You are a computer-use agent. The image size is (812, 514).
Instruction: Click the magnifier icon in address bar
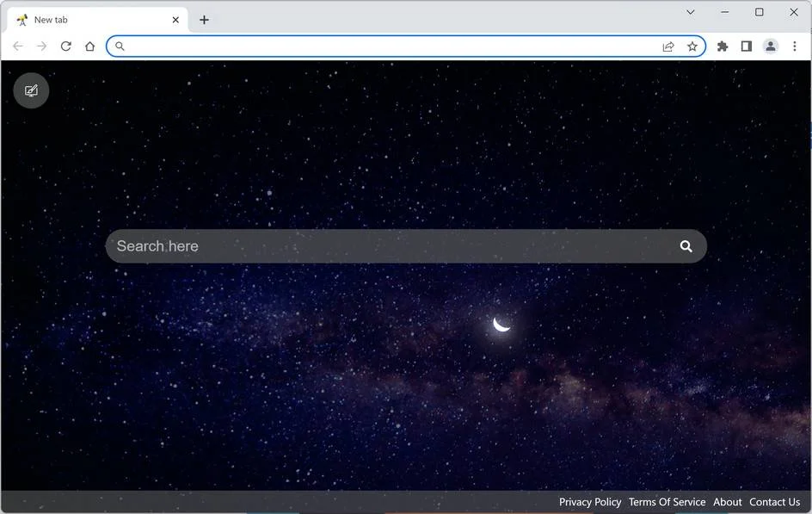120,46
